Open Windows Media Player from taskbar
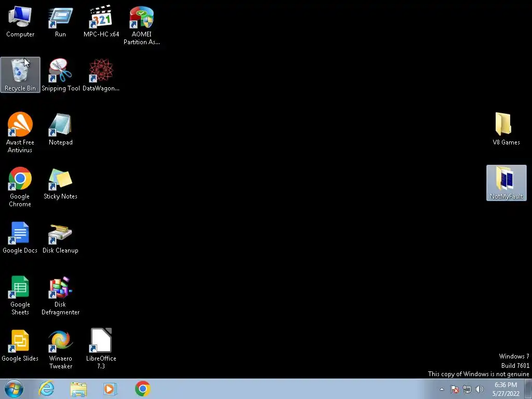This screenshot has width=532, height=399. 110,389
